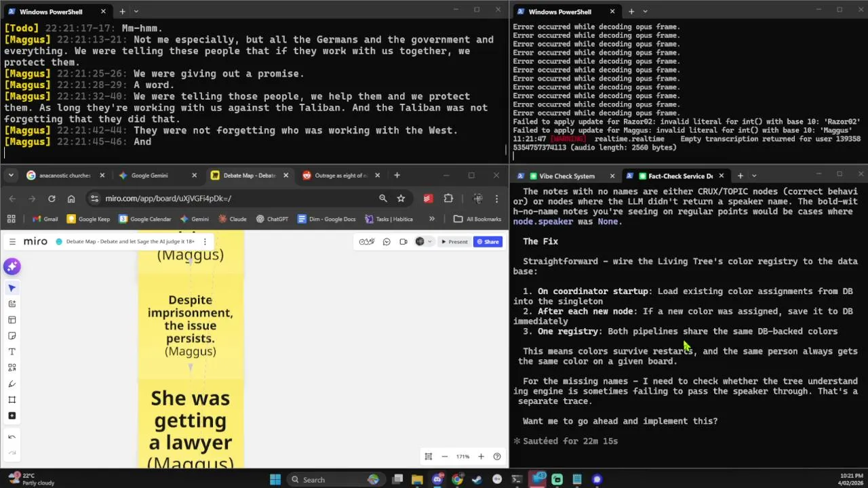Switch to Outrage as eight Reddit tab
The height and width of the screenshot is (488, 868).
click(x=342, y=176)
